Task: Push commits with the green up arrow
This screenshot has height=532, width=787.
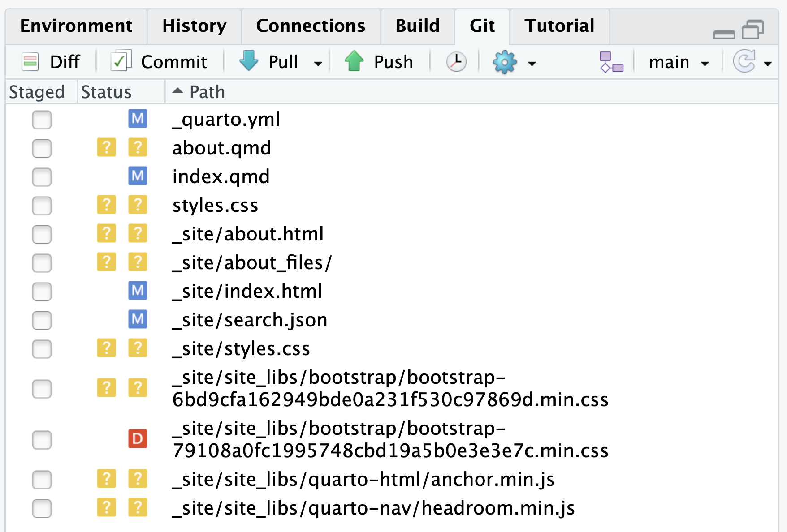Action: click(354, 61)
